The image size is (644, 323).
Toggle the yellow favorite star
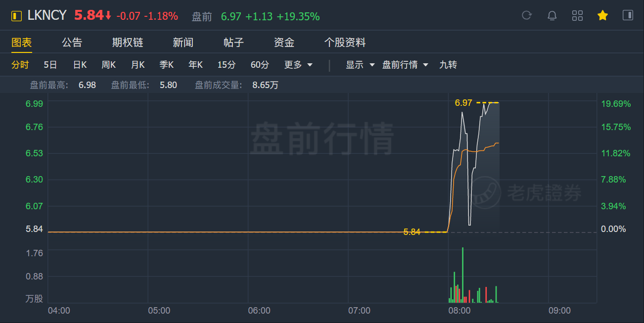tap(602, 15)
